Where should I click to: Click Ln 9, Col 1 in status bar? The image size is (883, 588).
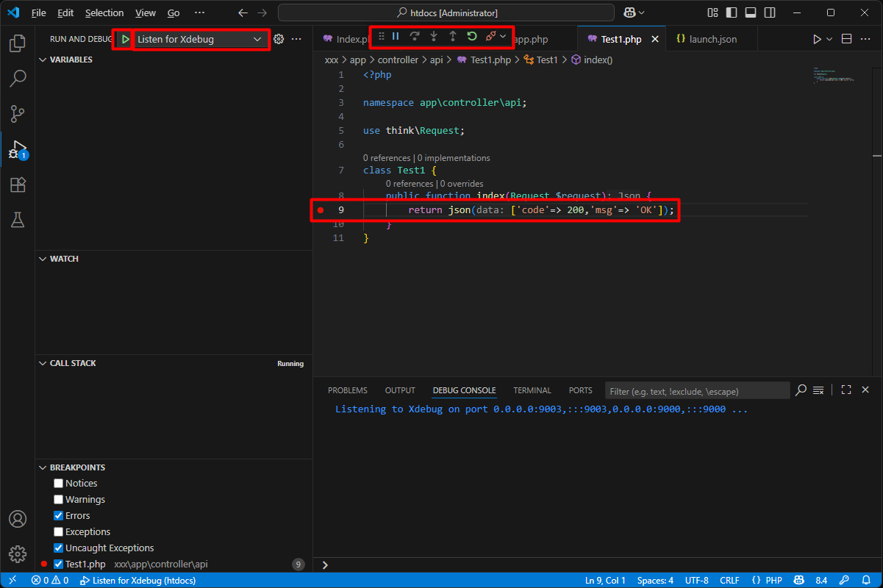pos(607,581)
